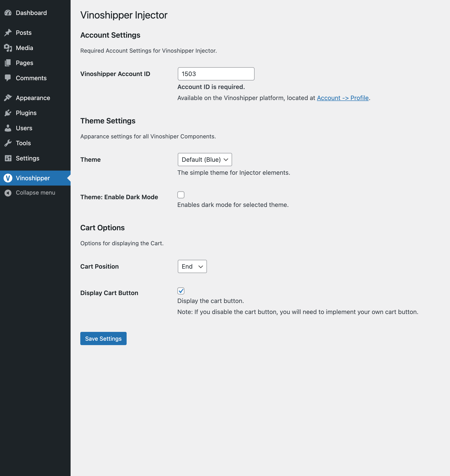Viewport: 450px width, 476px height.
Task: Click the Cart Position label
Action: pos(99,266)
